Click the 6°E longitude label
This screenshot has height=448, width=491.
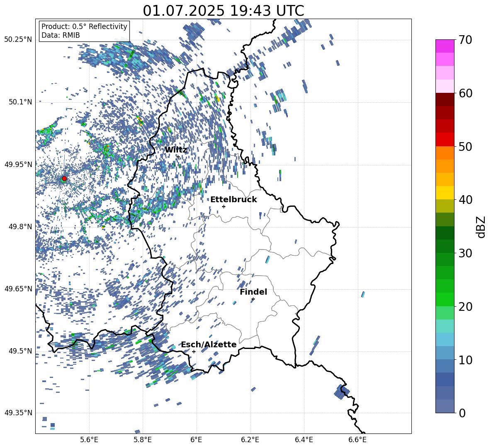(x=196, y=440)
